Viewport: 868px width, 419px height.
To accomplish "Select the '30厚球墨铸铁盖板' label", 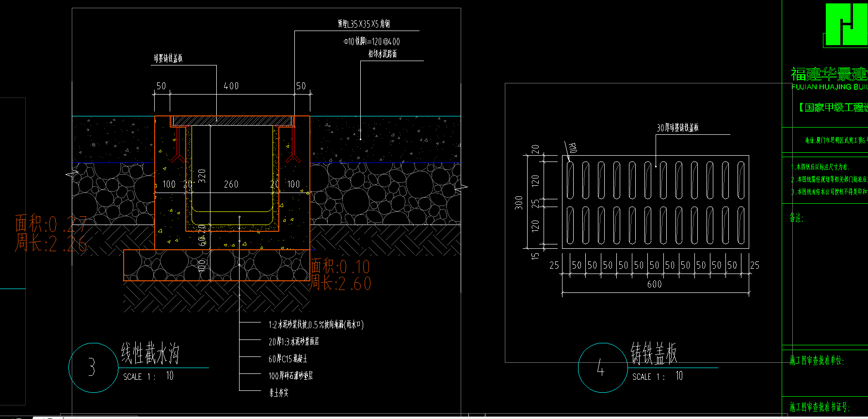I will tap(678, 128).
